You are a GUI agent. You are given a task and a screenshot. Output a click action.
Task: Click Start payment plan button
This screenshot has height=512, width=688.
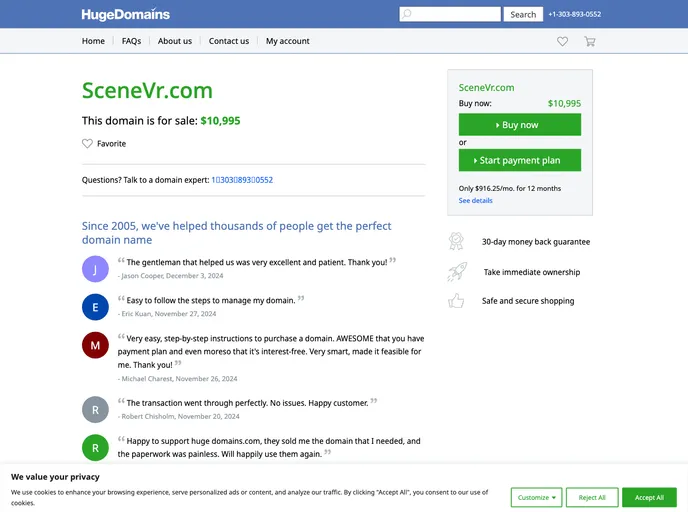coord(519,160)
